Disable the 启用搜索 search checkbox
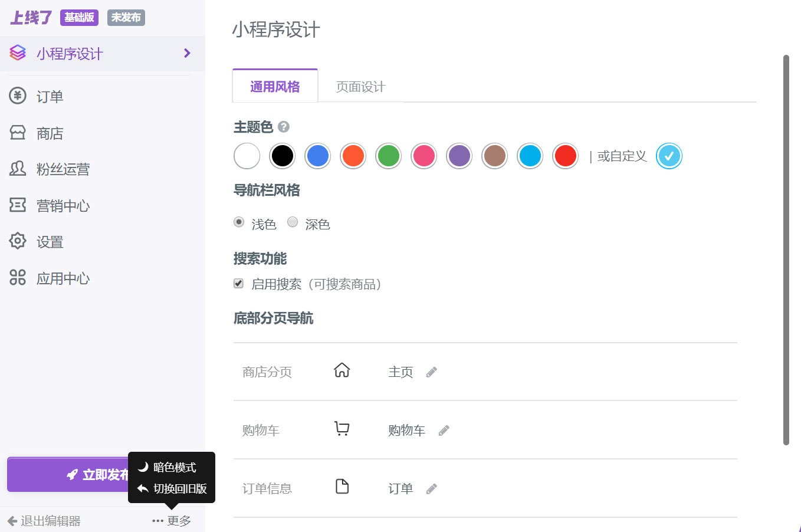Screen dimensions: 801x532 click(238, 283)
